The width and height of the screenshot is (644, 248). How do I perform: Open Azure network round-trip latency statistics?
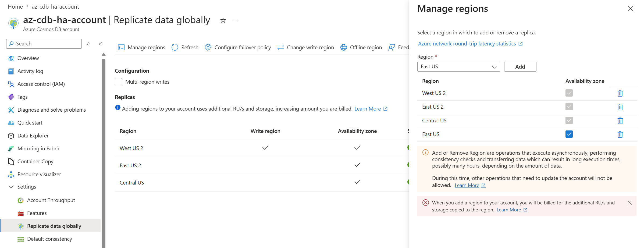point(470,44)
